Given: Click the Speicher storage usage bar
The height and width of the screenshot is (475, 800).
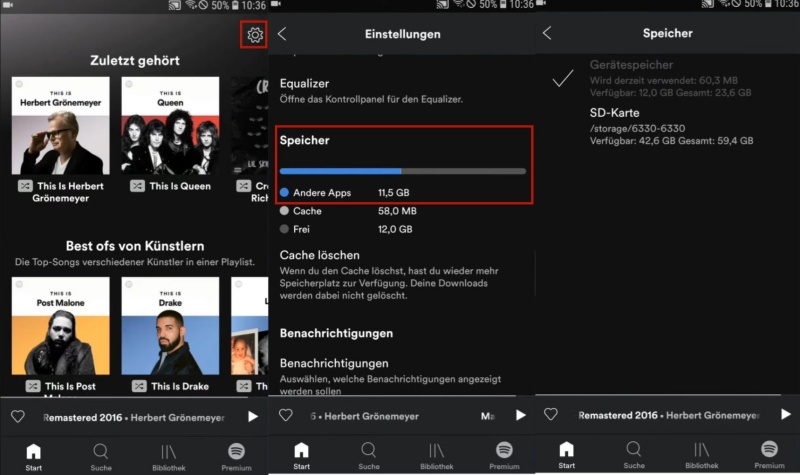Looking at the screenshot, I should [402, 171].
